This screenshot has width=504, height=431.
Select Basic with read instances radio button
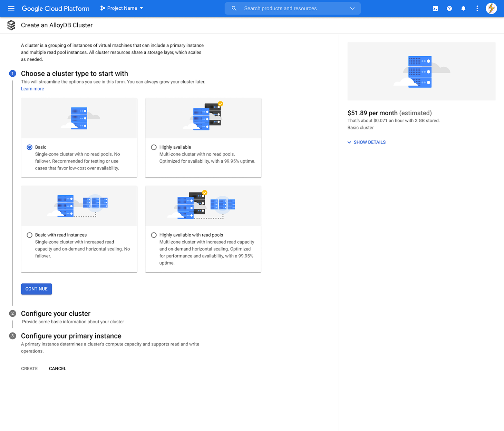coord(30,235)
